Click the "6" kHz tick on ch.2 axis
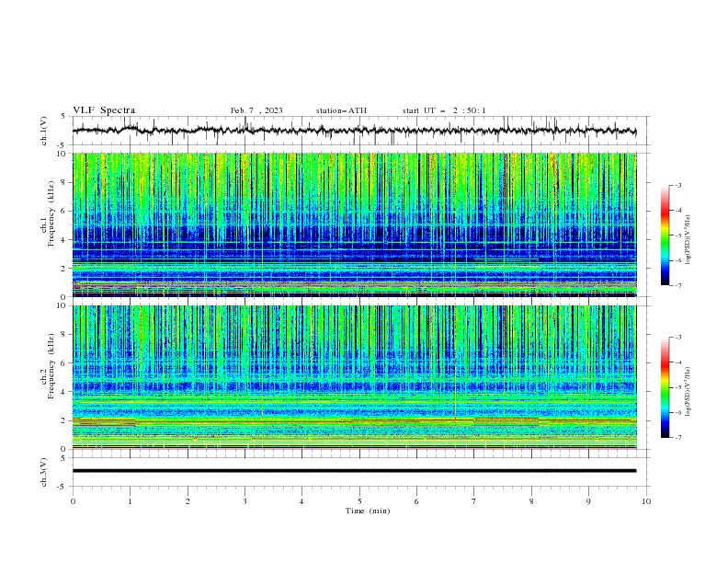Screen dimensions: 728x563 (x=64, y=363)
